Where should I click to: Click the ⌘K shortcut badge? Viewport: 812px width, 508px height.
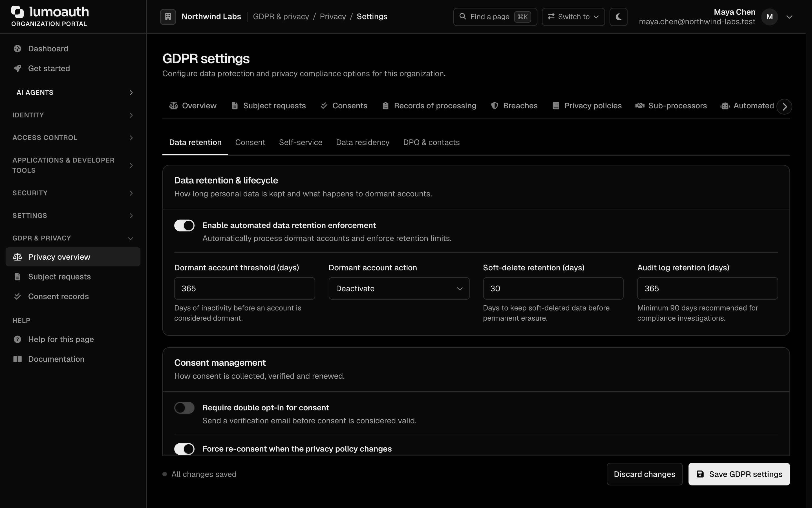(x=523, y=17)
